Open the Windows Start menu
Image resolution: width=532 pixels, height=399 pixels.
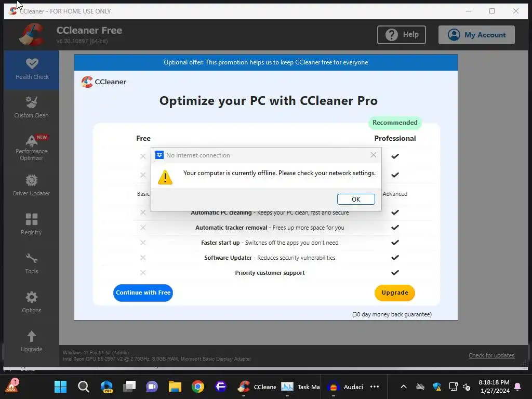click(x=60, y=387)
